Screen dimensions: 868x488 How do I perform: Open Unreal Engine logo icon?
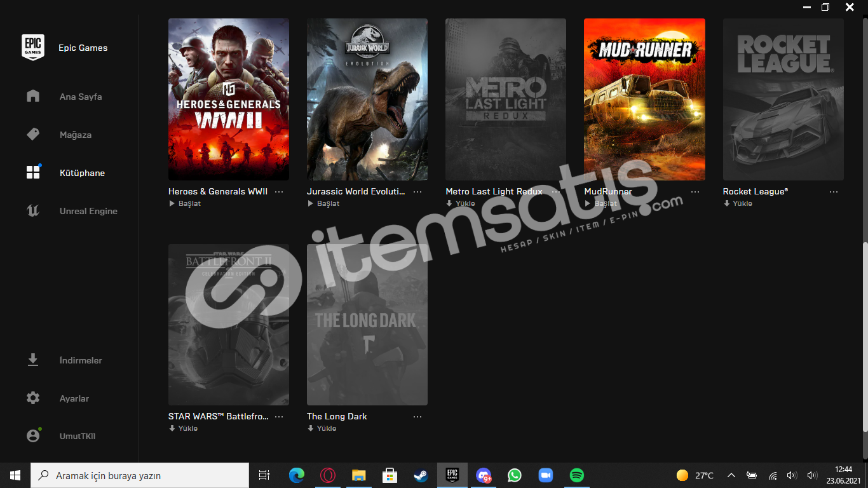point(33,210)
